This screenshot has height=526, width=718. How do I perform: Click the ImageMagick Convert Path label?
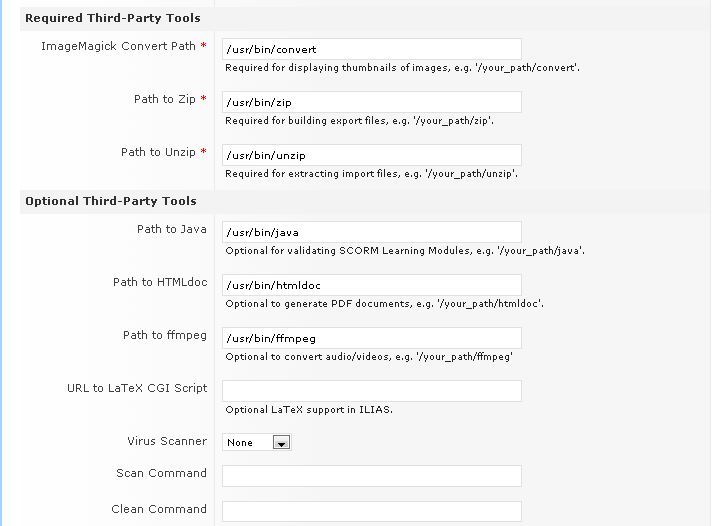click(x=118, y=46)
